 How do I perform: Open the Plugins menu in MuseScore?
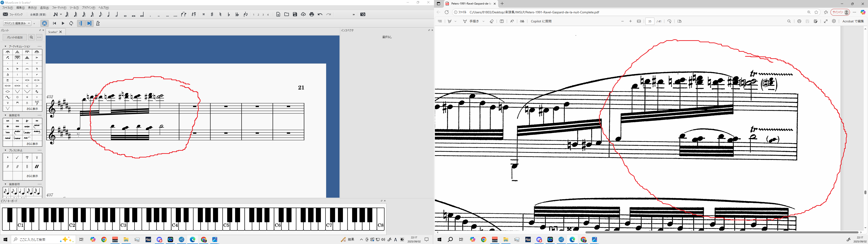pos(88,7)
